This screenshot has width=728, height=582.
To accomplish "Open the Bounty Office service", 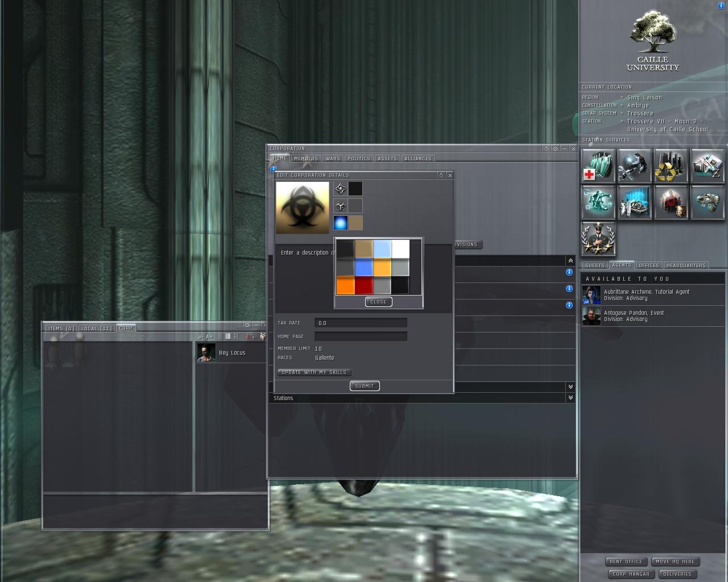I will point(671,202).
